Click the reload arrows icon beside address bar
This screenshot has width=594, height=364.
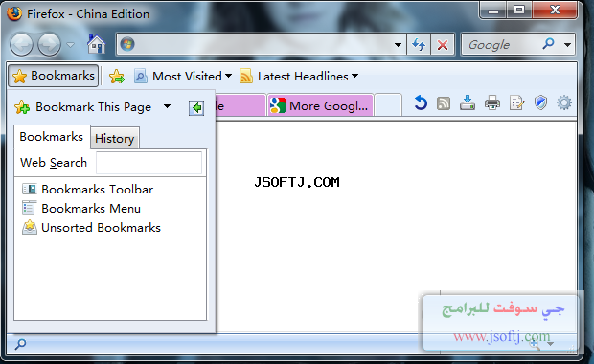click(419, 45)
